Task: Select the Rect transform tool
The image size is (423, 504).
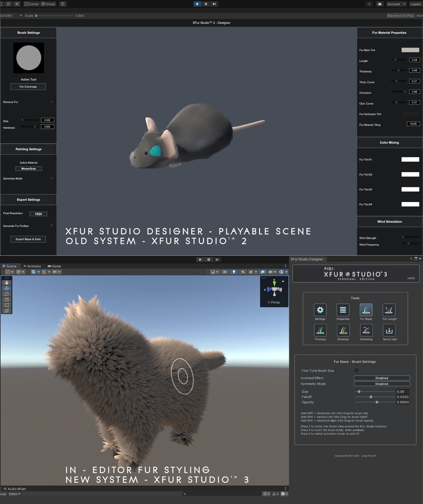Action: click(x=6, y=305)
